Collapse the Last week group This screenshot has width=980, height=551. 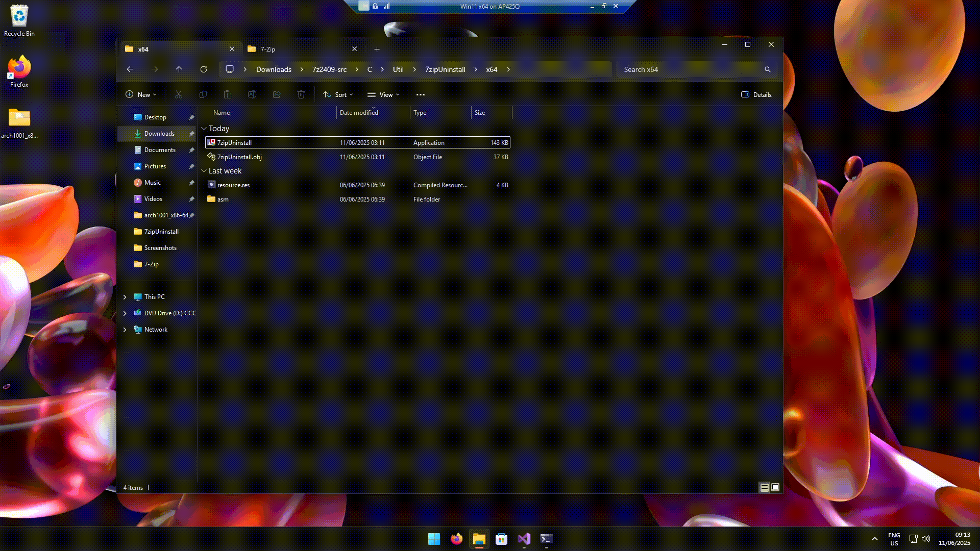point(204,171)
